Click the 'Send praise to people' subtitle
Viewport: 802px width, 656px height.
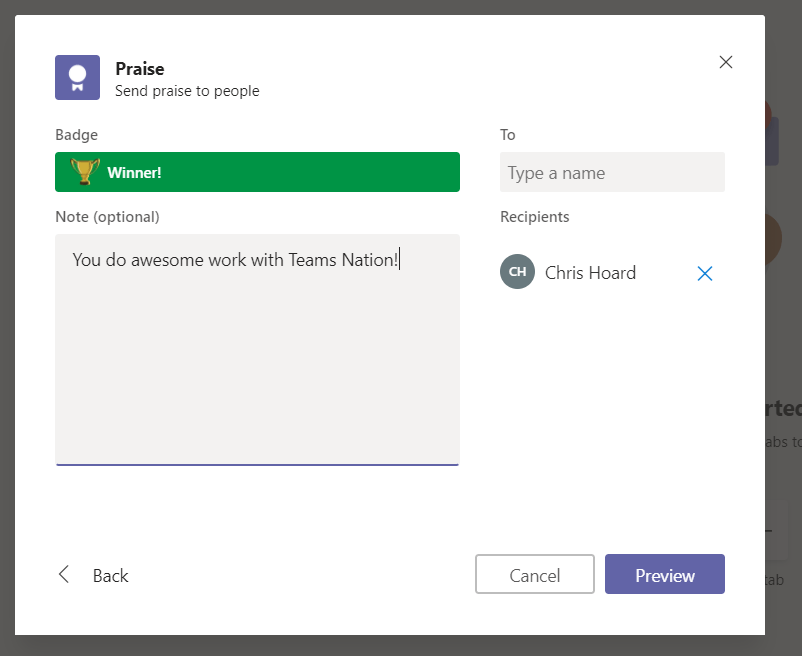coord(187,91)
